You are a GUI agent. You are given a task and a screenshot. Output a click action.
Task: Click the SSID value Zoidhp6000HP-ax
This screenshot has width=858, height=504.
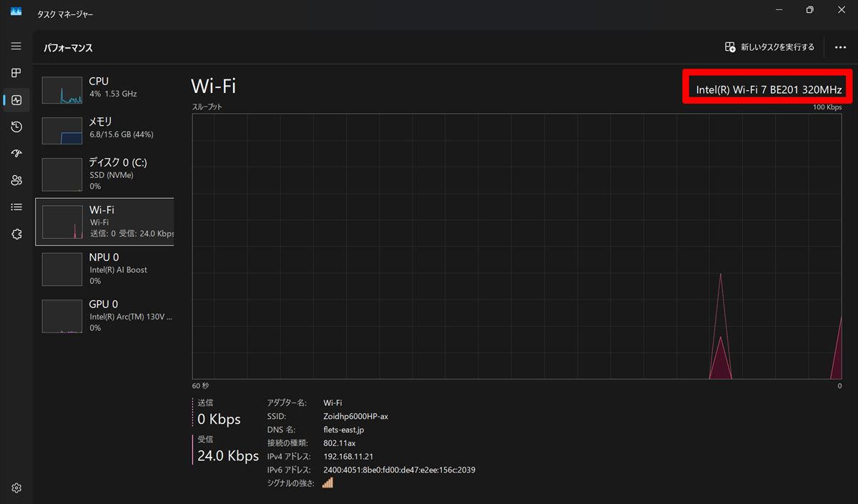coord(355,416)
